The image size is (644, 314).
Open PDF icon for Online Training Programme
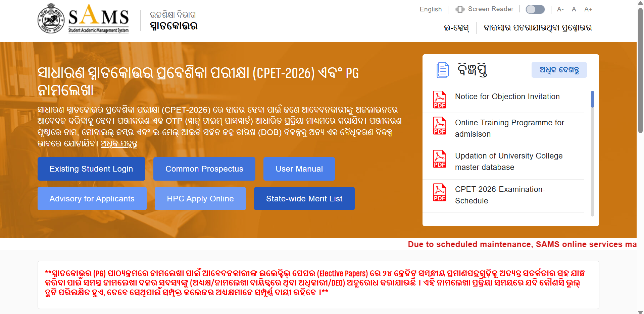(439, 126)
